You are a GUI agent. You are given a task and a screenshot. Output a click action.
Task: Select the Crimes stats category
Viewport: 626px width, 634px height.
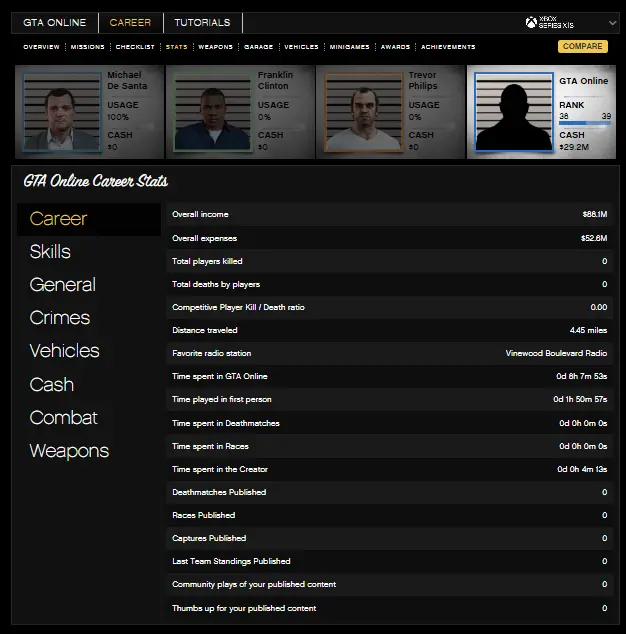coord(60,318)
